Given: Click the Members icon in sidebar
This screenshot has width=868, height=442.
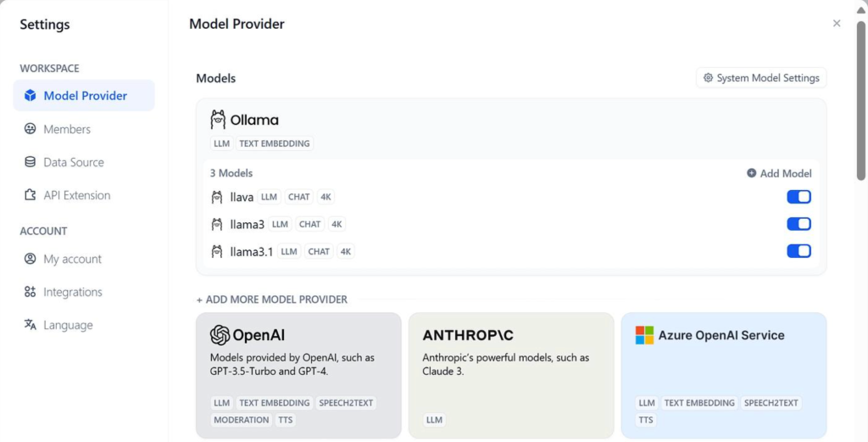Looking at the screenshot, I should (31, 129).
